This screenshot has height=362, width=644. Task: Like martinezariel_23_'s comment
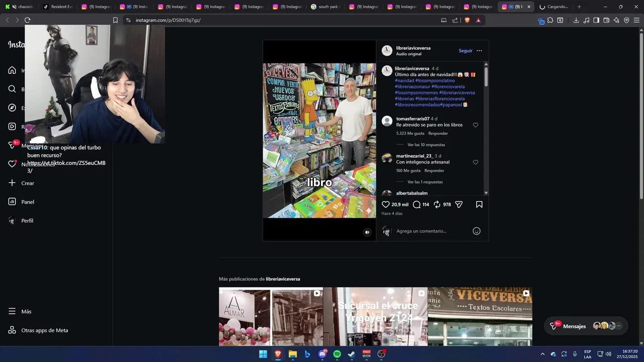(x=475, y=162)
